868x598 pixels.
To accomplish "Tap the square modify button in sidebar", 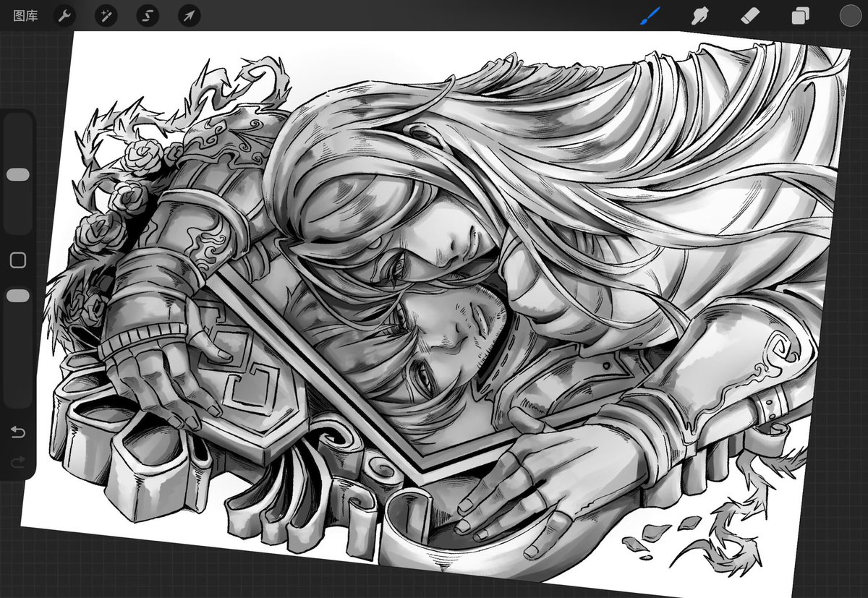I will click(x=18, y=260).
